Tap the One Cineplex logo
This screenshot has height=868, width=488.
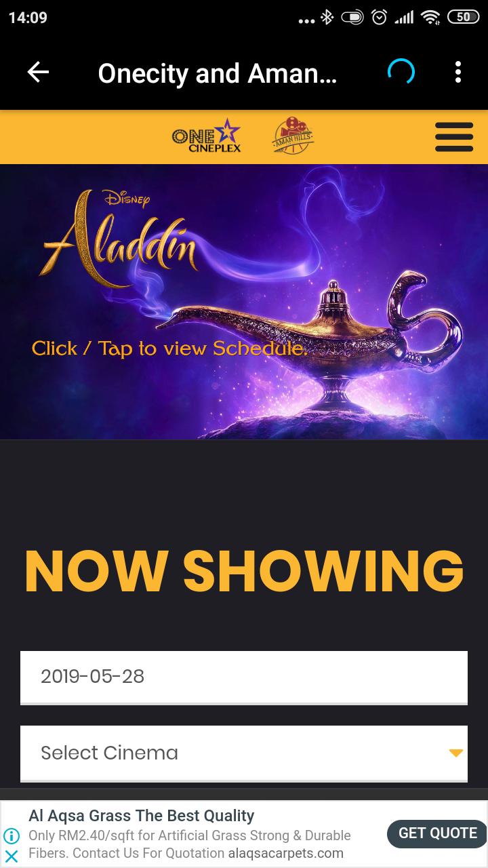pyautogui.click(x=206, y=136)
